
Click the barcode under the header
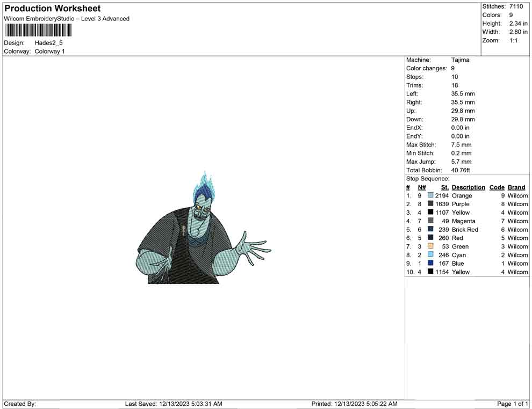point(38,31)
